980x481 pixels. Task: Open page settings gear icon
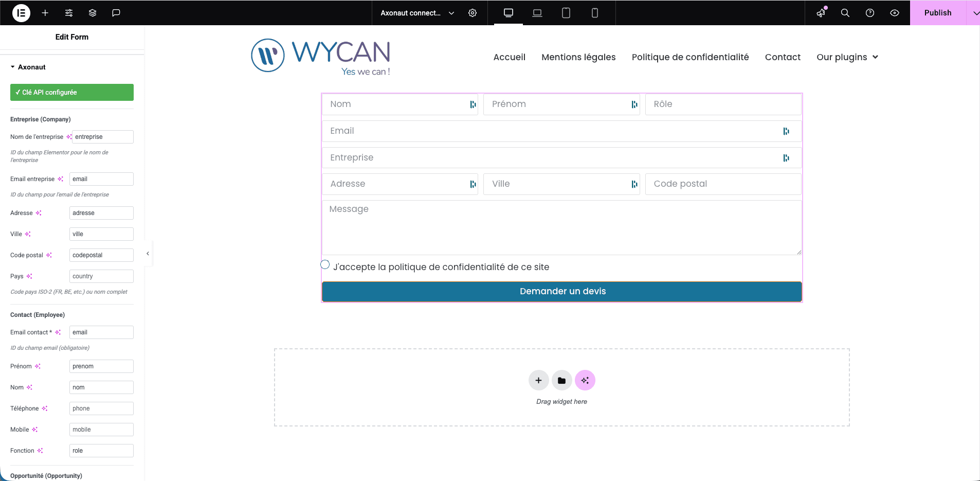[x=473, y=13]
